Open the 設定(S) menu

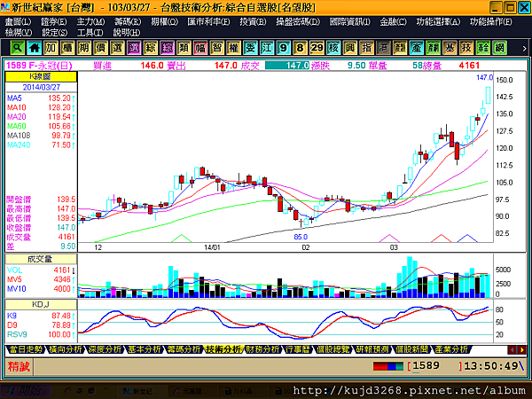55,33
